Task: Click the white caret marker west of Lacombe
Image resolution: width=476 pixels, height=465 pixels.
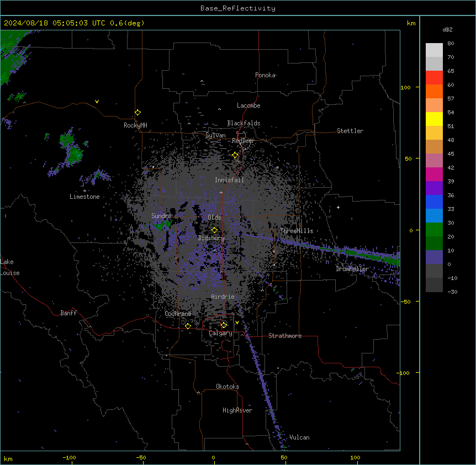Action: (x=219, y=109)
